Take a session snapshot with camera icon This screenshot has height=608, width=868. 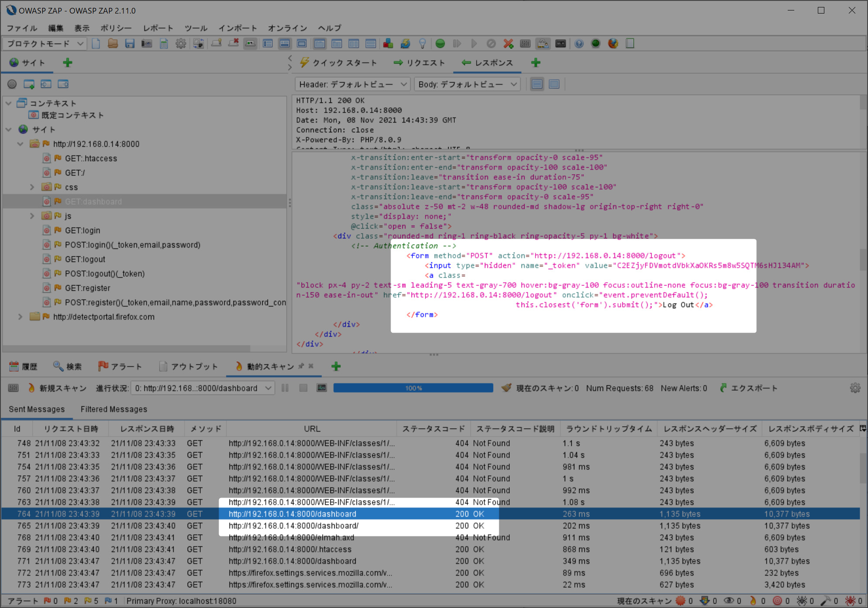point(147,44)
